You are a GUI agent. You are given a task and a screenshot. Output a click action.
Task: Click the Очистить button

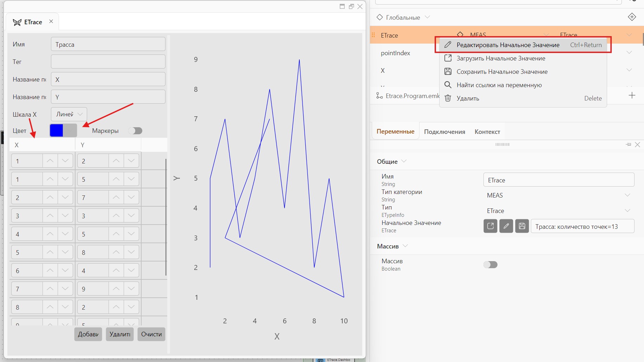[151, 334]
